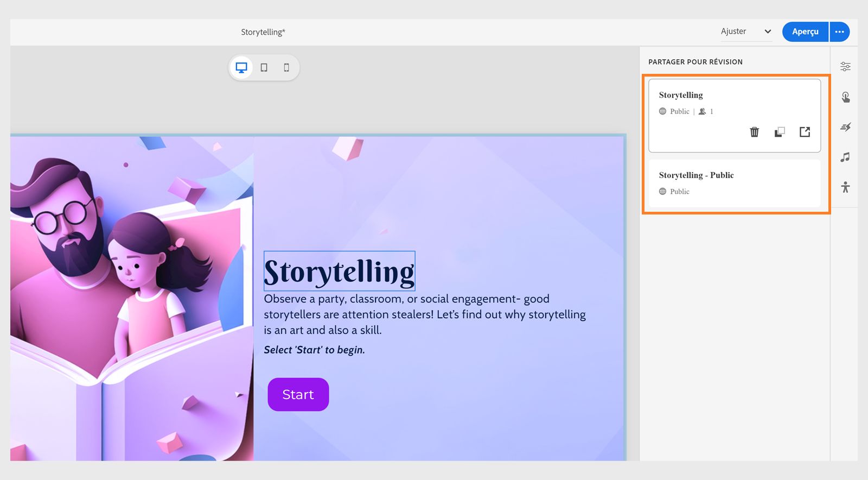The height and width of the screenshot is (480, 868).
Task: Open the properties sliders panel
Action: coord(845,67)
